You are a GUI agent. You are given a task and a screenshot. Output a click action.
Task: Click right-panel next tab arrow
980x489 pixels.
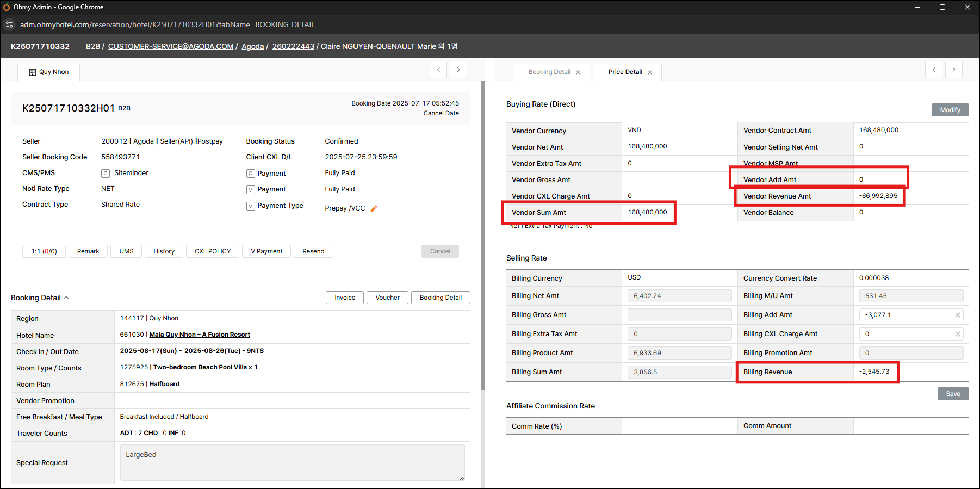(x=953, y=70)
